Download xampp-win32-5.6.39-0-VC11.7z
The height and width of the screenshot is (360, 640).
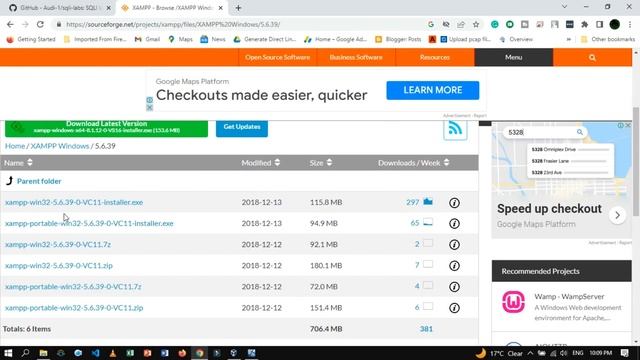pyautogui.click(x=58, y=244)
